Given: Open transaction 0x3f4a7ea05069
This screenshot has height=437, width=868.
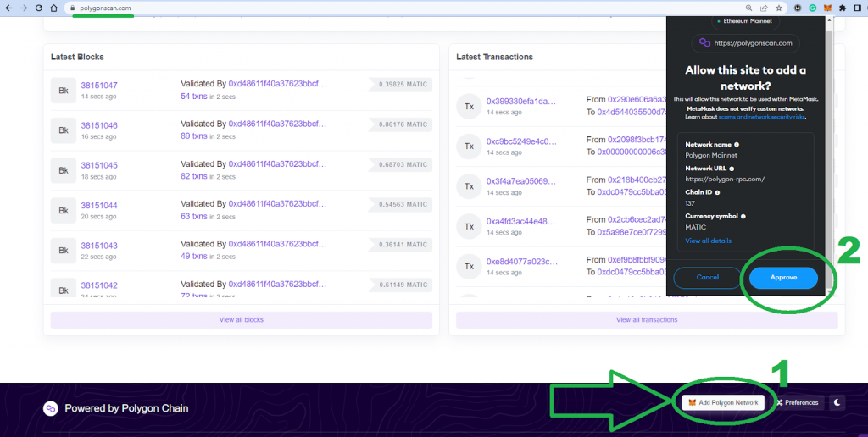Looking at the screenshot, I should 521,181.
